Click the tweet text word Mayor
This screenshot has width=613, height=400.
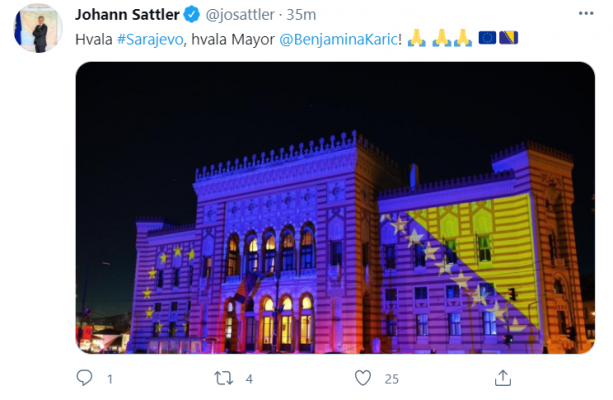[253, 39]
